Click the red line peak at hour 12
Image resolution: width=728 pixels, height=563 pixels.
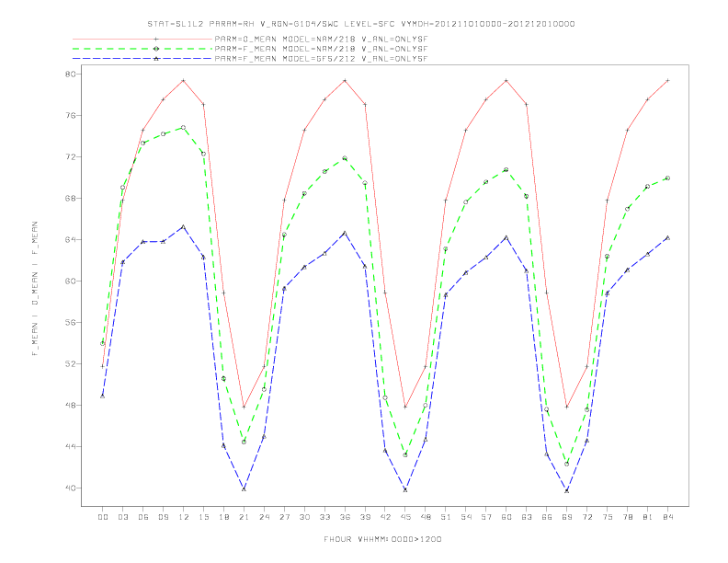(x=184, y=81)
